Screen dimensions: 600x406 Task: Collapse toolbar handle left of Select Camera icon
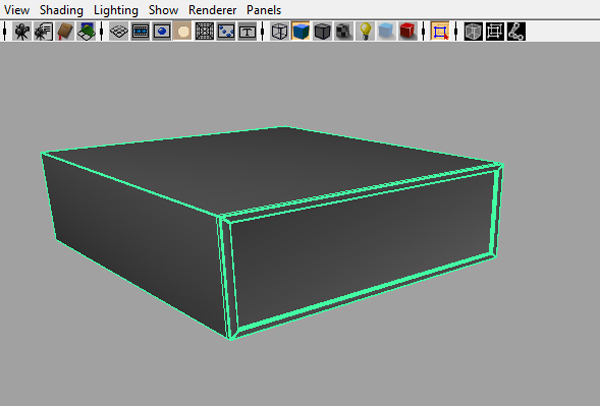click(x=5, y=31)
